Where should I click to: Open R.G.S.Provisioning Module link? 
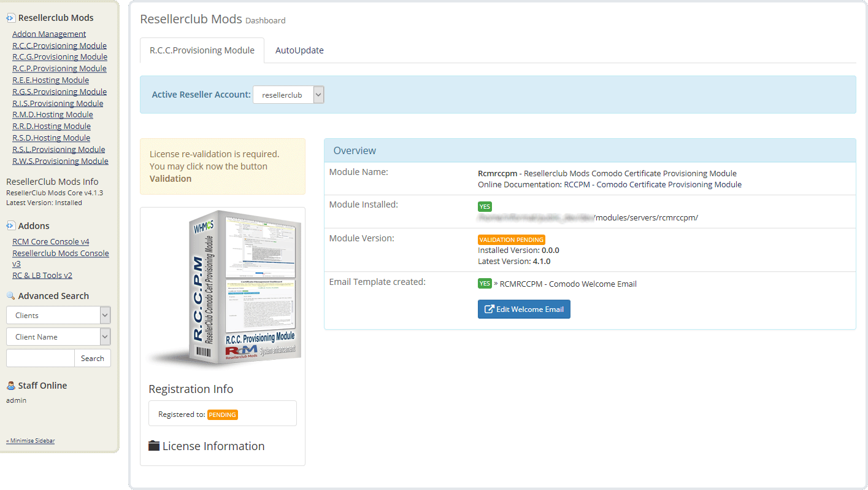(x=60, y=91)
